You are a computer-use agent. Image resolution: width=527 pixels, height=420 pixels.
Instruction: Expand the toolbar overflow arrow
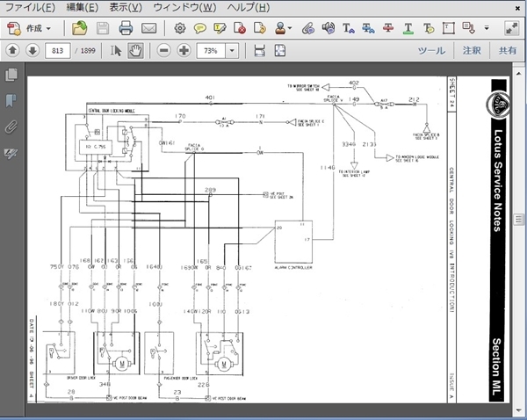[487, 28]
